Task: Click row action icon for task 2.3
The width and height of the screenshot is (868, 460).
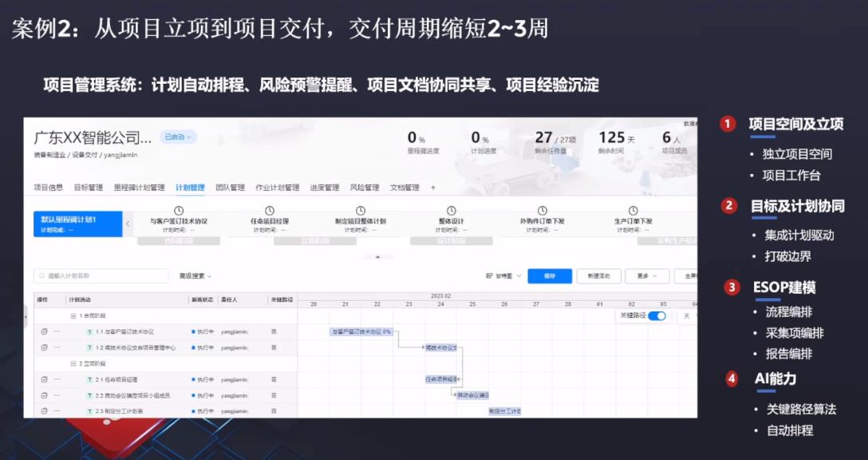Action: click(44, 411)
